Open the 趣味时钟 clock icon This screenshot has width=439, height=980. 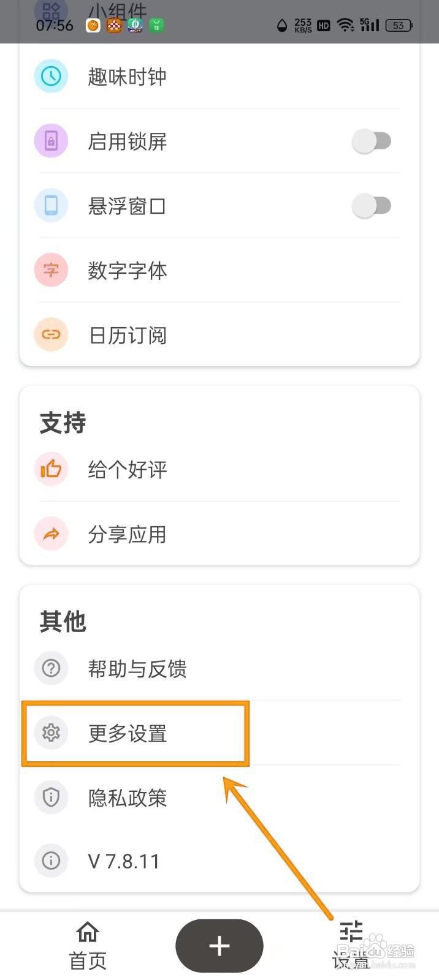point(51,76)
